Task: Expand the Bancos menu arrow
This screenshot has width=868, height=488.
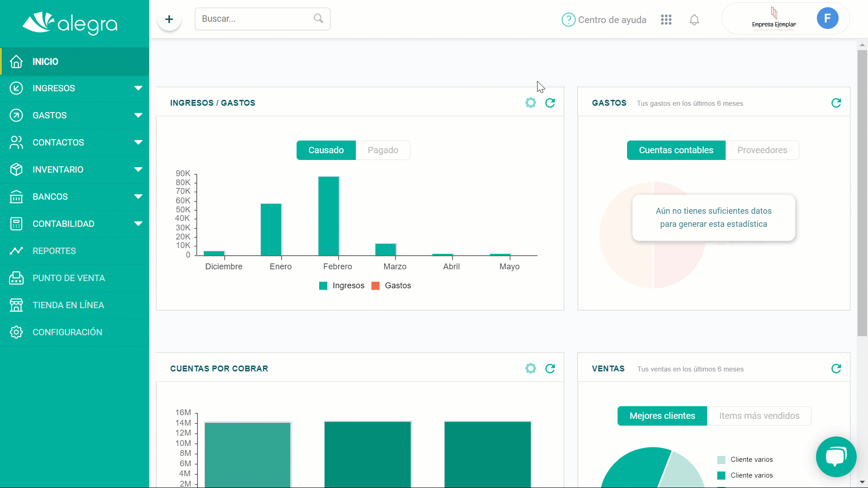Action: [138, 197]
